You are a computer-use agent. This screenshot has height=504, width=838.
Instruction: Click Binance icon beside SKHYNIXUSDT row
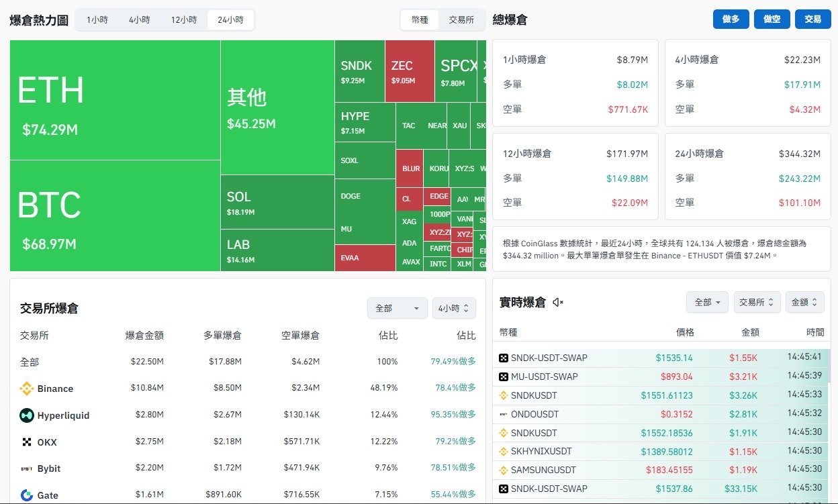[504, 451]
